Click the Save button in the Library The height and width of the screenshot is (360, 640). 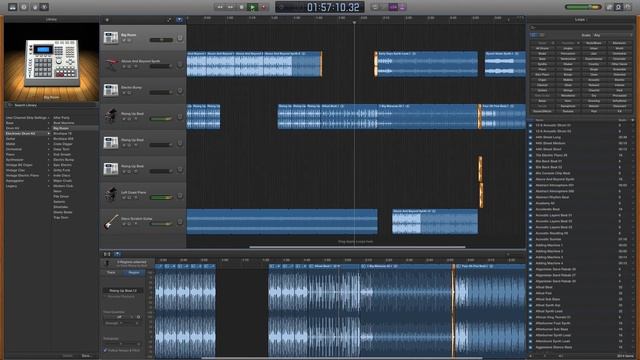point(86,356)
